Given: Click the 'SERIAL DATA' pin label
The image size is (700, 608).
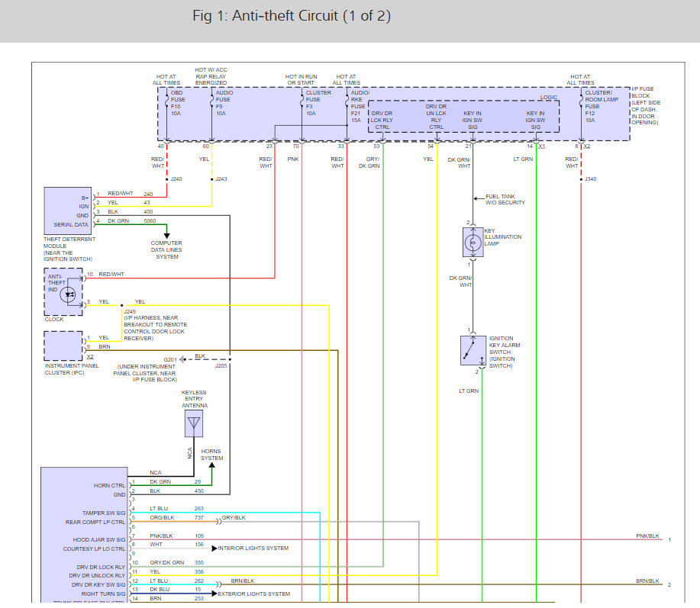Looking at the screenshot, I should pyautogui.click(x=70, y=225).
